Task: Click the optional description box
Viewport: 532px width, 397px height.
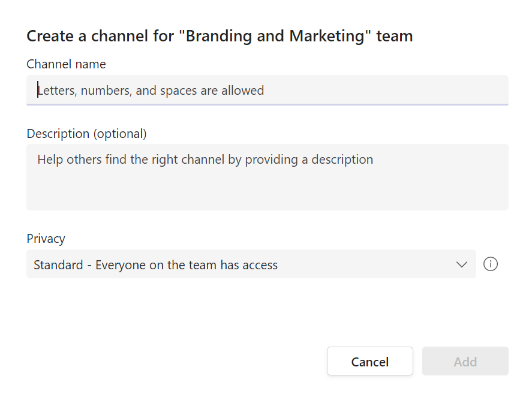Action: [x=267, y=177]
